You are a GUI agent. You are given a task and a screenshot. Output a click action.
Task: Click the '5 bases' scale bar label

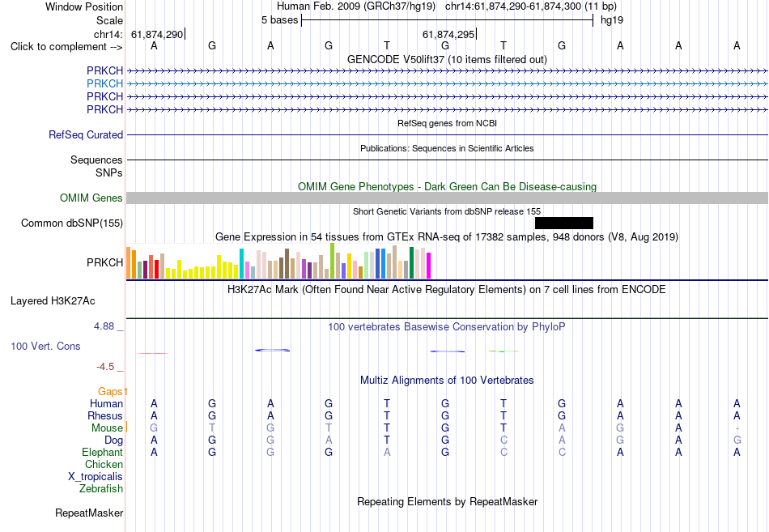(279, 20)
